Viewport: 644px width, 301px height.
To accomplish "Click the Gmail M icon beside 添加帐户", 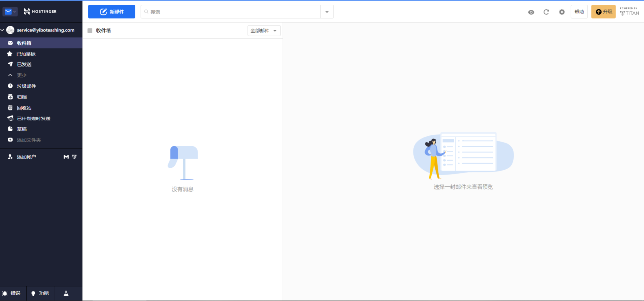I will click(x=66, y=157).
